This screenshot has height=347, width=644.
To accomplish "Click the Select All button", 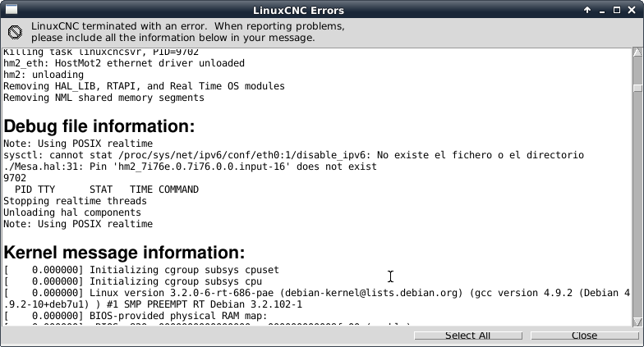I will tap(468, 336).
